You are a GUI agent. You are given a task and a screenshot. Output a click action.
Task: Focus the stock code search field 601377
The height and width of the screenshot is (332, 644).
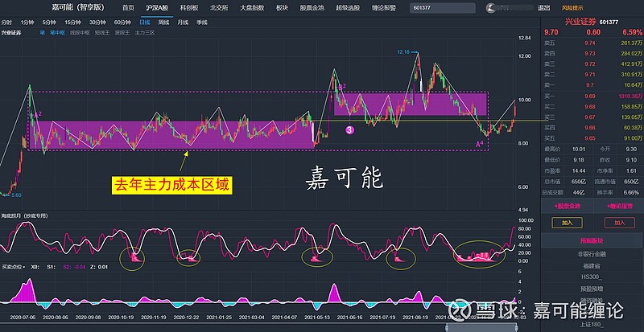[442, 8]
